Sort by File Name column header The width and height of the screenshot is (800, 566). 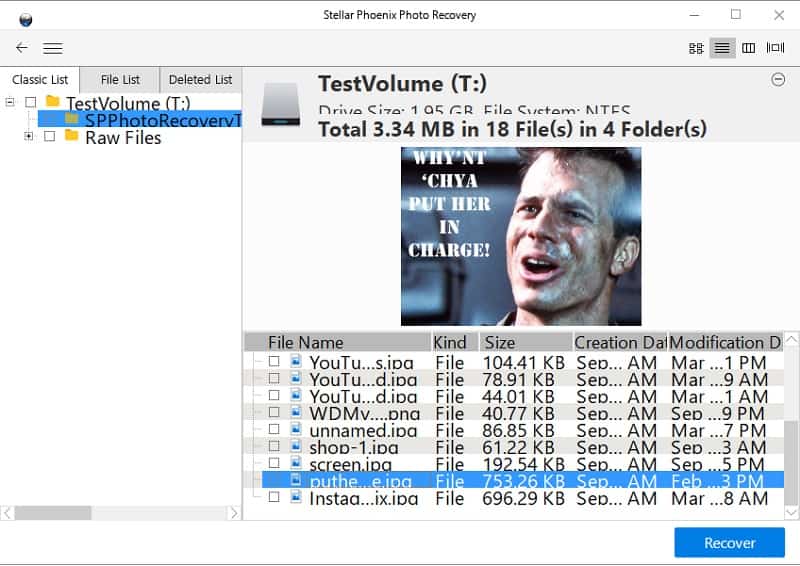[338, 342]
